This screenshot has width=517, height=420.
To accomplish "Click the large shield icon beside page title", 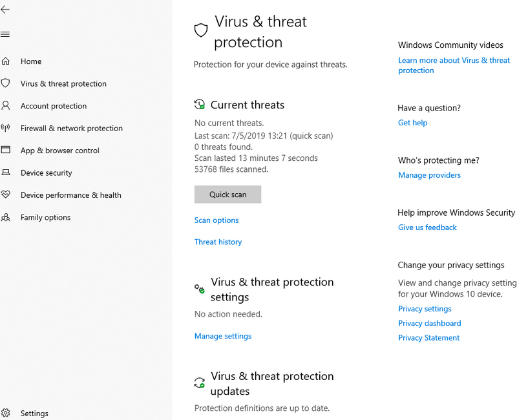I will (201, 30).
